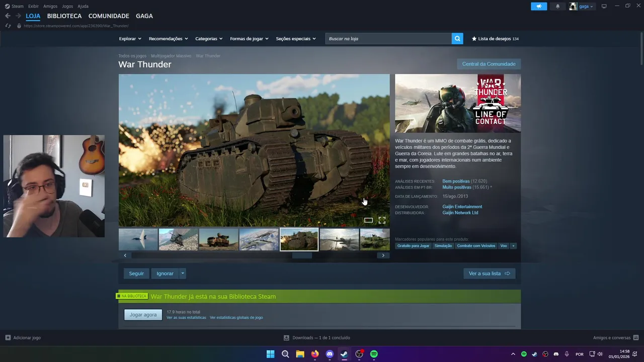Open Formas de jogar dropdown
The image size is (644, 362).
point(249,39)
